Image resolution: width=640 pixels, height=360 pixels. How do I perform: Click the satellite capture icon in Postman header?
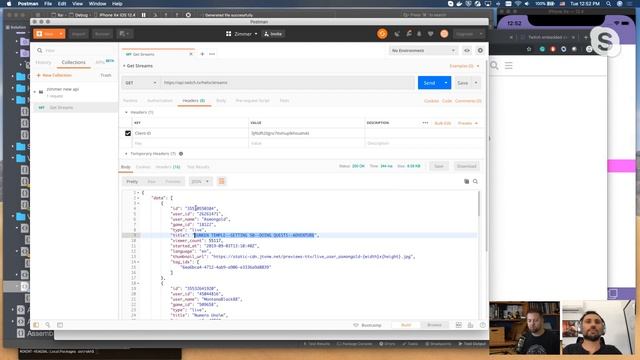397,34
